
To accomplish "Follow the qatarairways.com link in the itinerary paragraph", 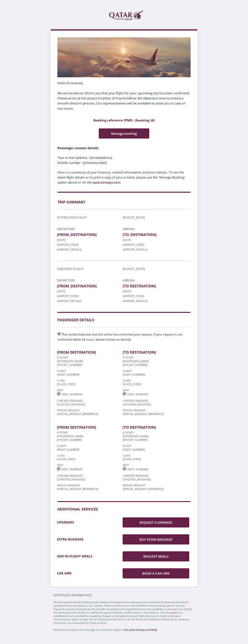I will coord(106,182).
